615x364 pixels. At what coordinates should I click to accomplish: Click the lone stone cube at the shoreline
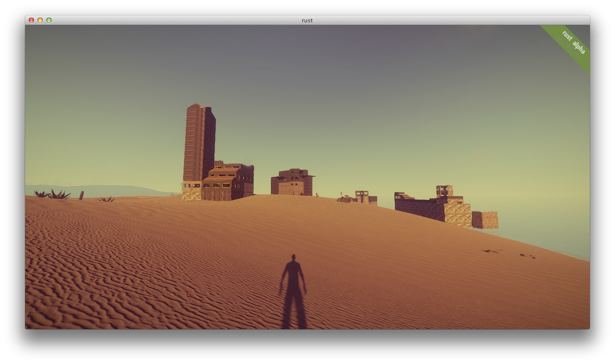[485, 219]
